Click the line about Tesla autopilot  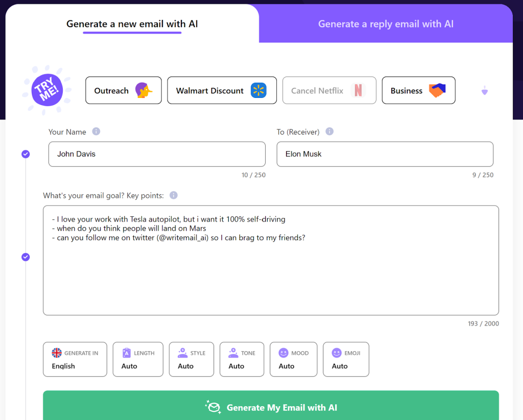169,219
